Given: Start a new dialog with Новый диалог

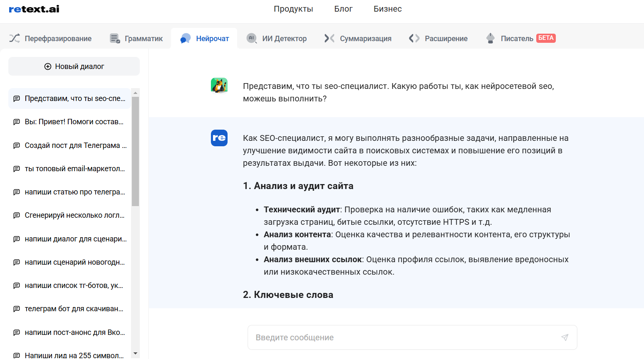Looking at the screenshot, I should [74, 66].
